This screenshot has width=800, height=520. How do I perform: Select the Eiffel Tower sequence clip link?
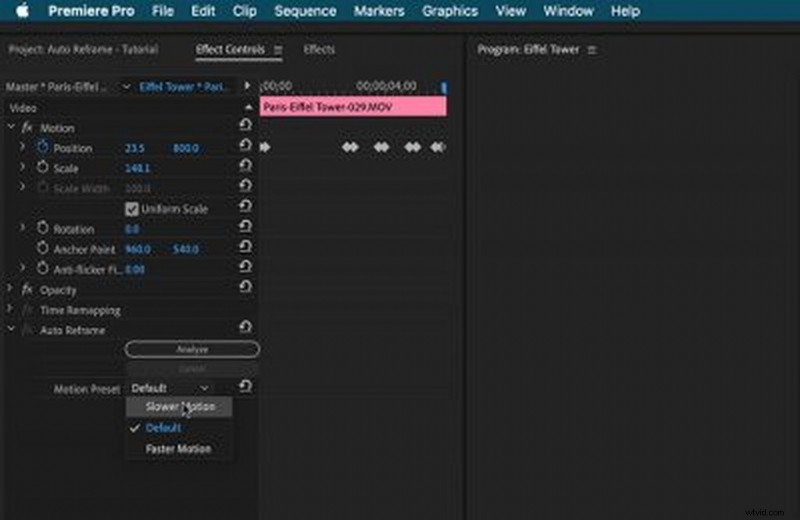tap(183, 87)
